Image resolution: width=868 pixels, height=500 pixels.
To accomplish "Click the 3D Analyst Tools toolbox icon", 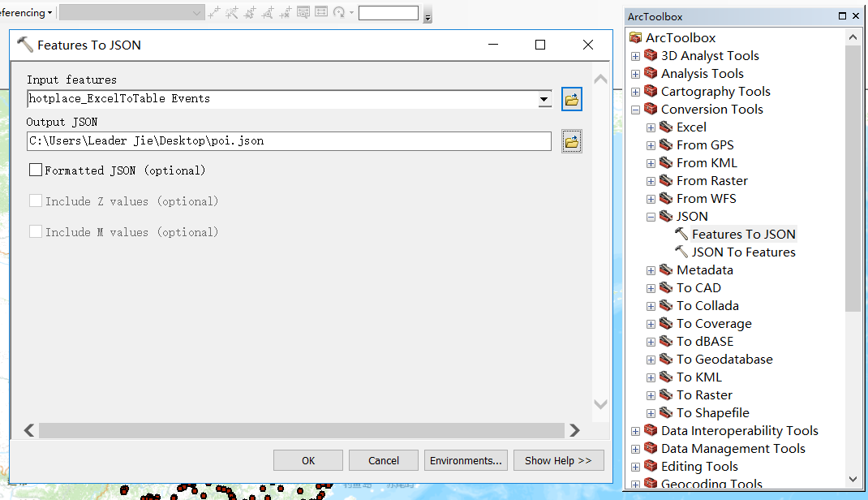I will click(x=651, y=55).
